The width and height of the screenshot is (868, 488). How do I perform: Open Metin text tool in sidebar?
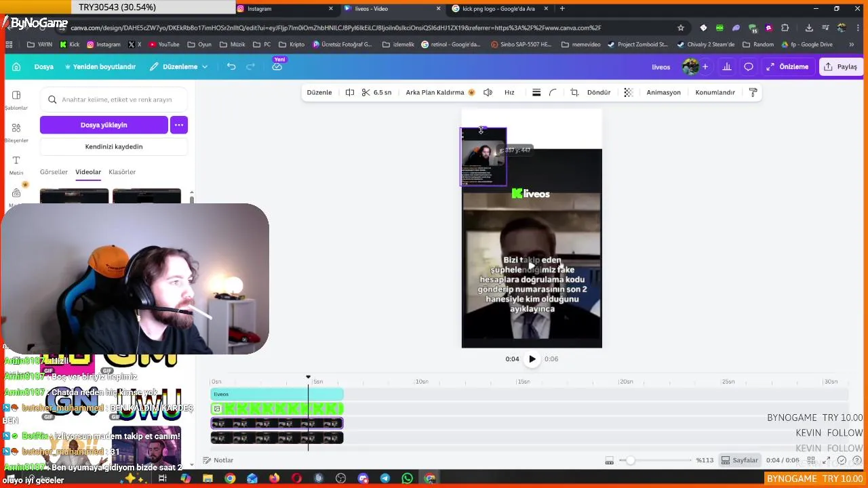point(16,165)
